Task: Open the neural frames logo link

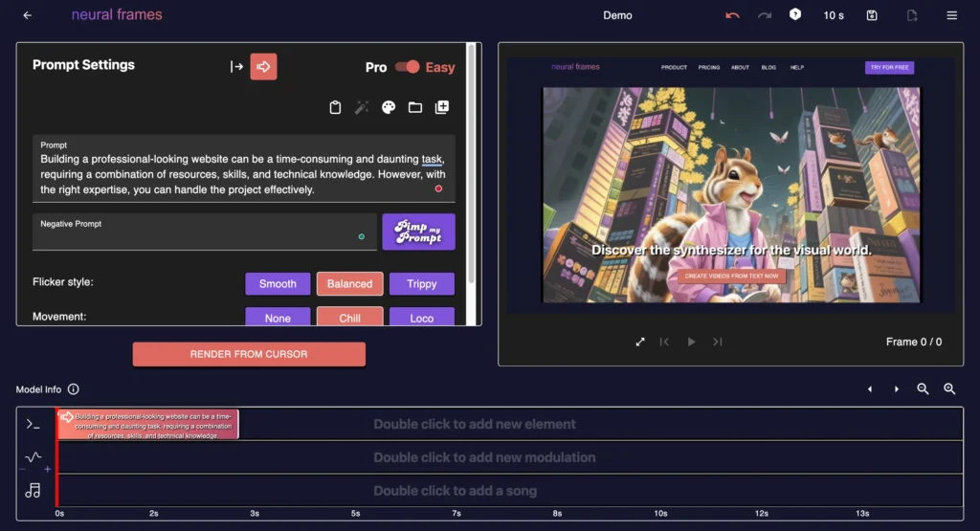Action: pos(117,14)
